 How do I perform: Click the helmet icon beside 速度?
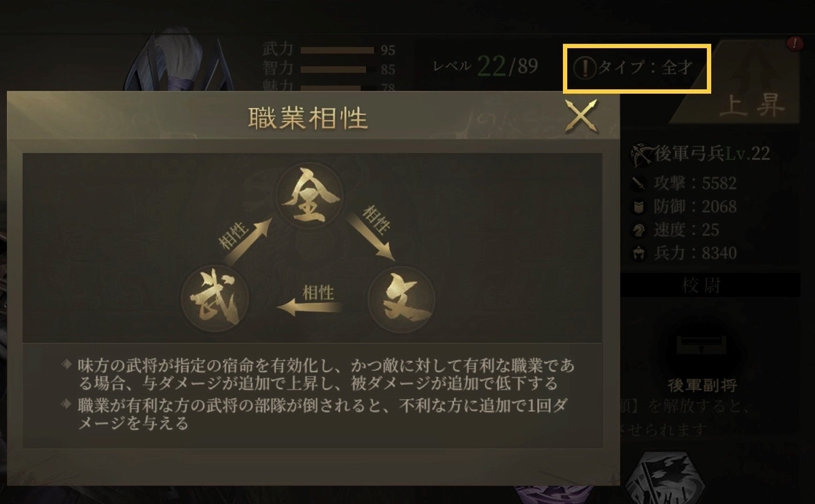(639, 230)
